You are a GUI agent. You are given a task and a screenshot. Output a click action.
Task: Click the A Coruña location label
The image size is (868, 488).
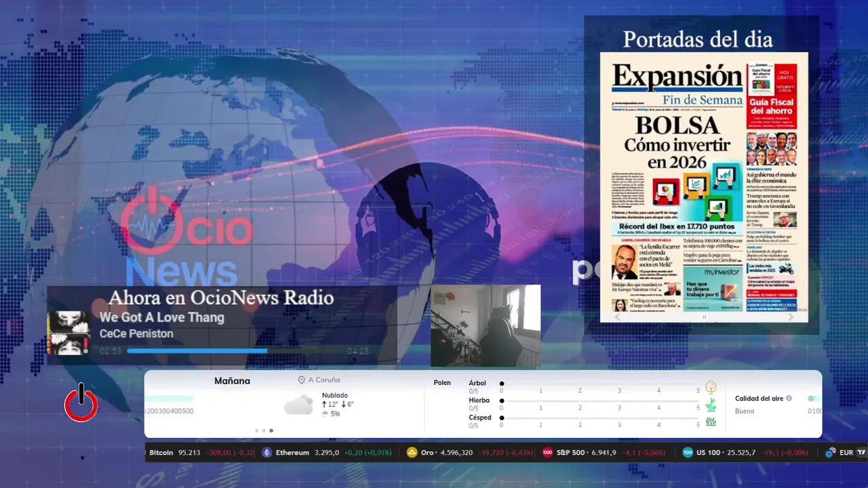(x=324, y=380)
